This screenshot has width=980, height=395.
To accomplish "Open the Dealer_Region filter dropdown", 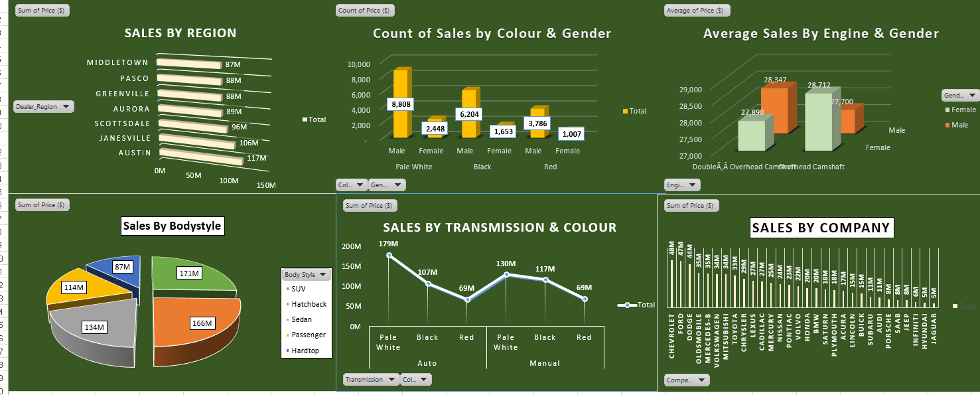I will pyautogui.click(x=44, y=106).
